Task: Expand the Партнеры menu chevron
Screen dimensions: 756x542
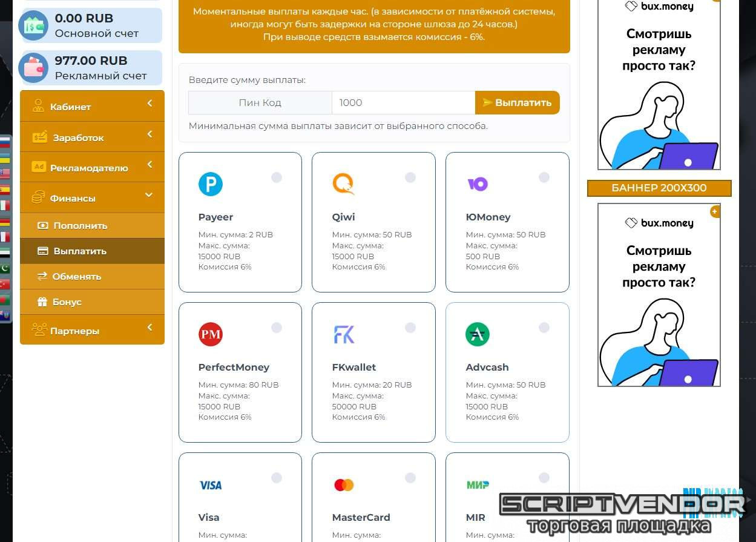Action: click(150, 328)
